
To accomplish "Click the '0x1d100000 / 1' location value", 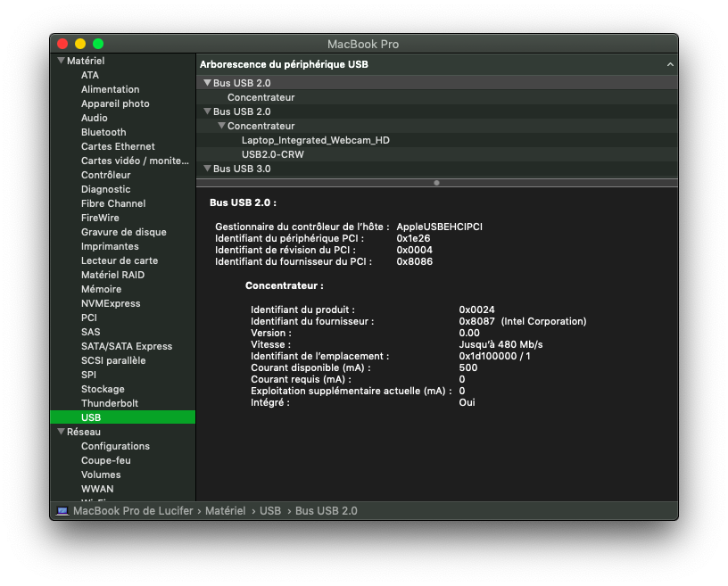I will (494, 356).
